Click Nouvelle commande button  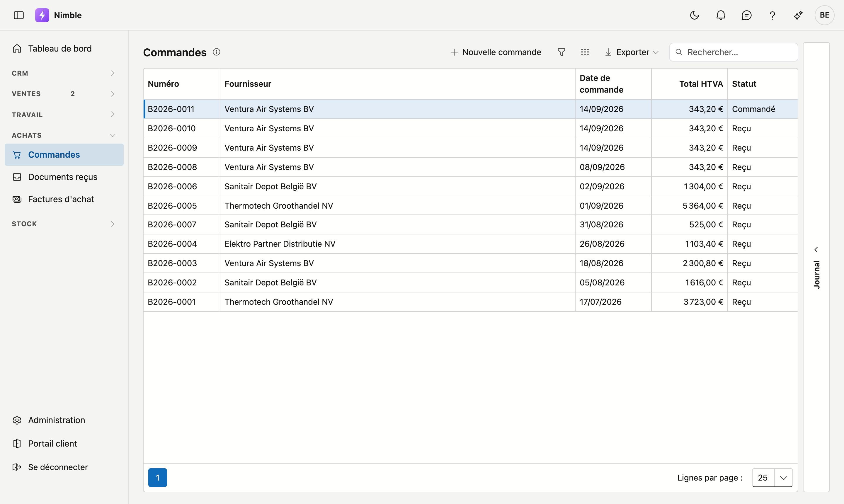pos(496,52)
